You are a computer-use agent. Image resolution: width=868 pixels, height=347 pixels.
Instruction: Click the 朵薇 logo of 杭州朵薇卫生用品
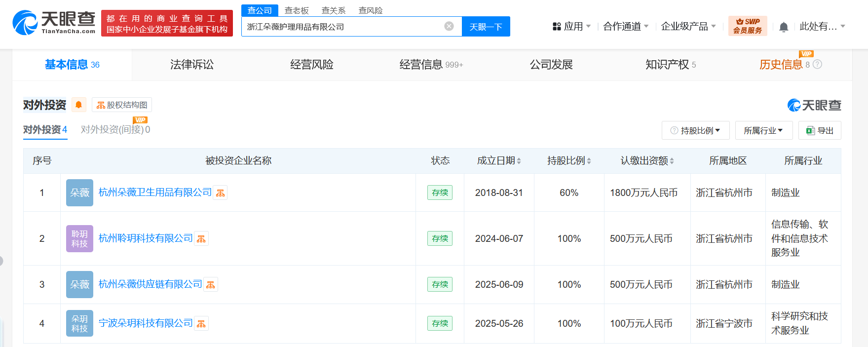point(79,193)
